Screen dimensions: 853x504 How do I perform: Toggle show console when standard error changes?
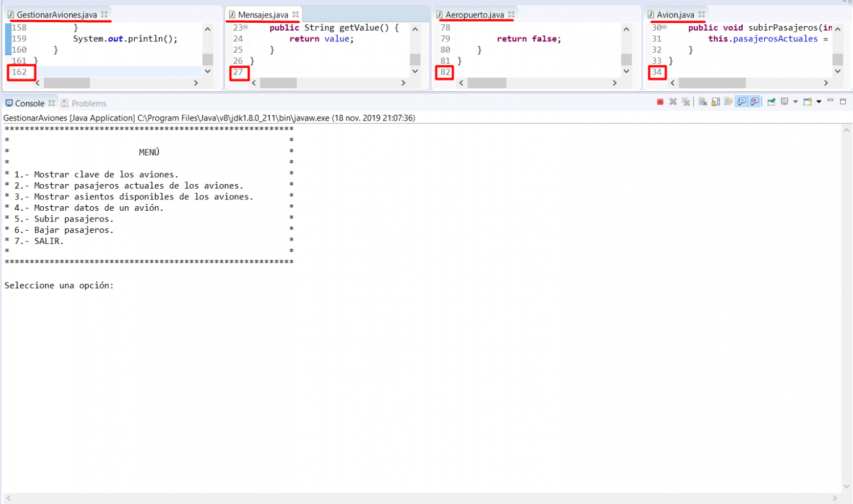pyautogui.click(x=755, y=102)
